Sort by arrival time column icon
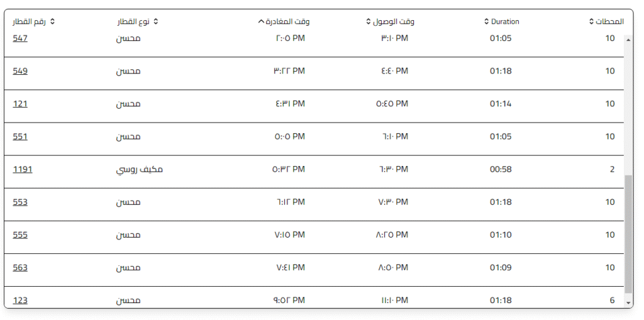644x320 pixels. (x=369, y=21)
